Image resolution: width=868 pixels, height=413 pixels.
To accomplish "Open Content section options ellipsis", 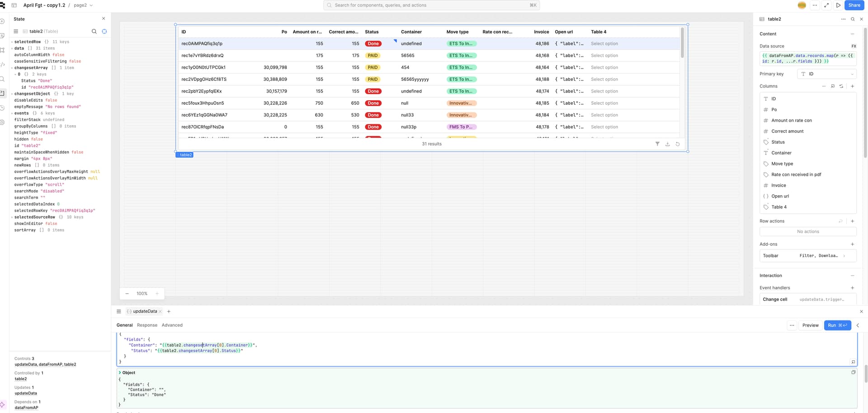I will [853, 34].
